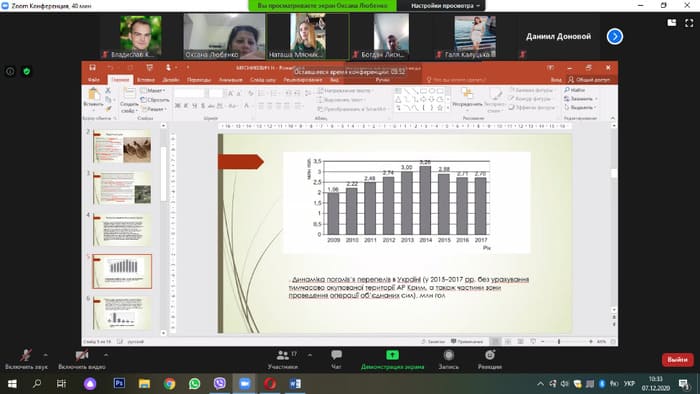The height and width of the screenshot is (394, 700).
Task: Expand video options arrow beside Включить видео
Action: tap(106, 355)
